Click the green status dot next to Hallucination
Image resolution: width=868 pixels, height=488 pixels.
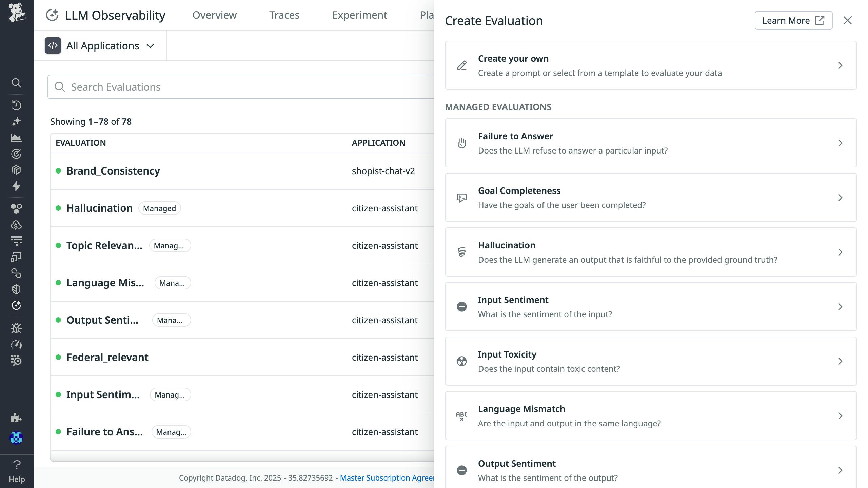click(58, 208)
